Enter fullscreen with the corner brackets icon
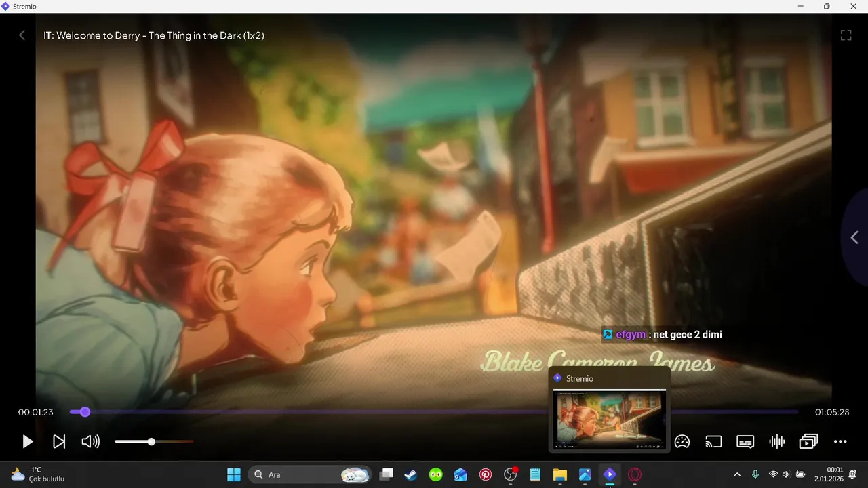This screenshot has width=868, height=488. [846, 35]
